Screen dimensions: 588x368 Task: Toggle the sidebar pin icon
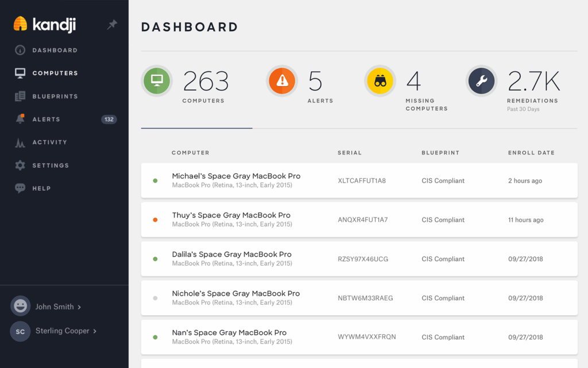coord(113,25)
